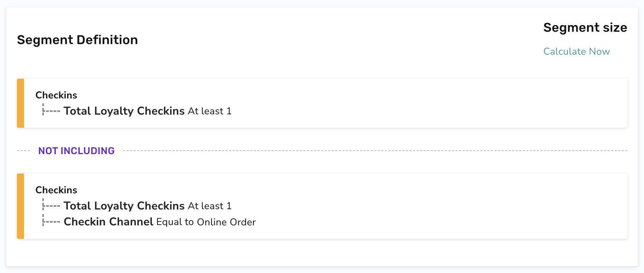
Task: Click the At least 1 value in the excluded card
Action: click(210, 206)
